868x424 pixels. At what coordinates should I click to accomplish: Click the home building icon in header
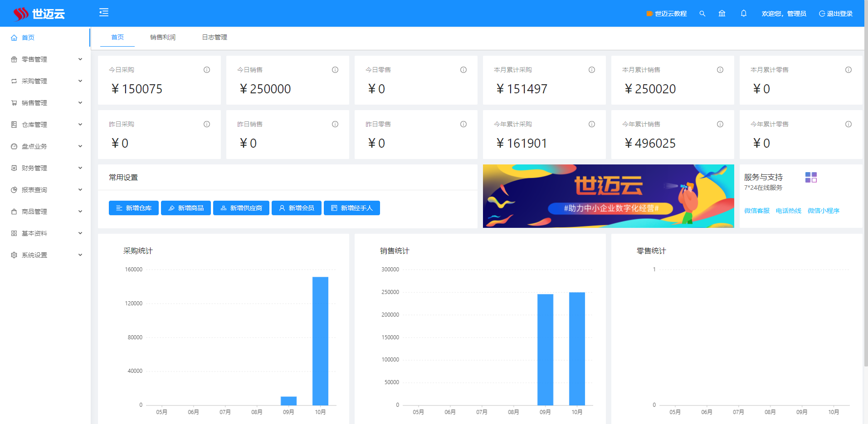[x=722, y=14]
